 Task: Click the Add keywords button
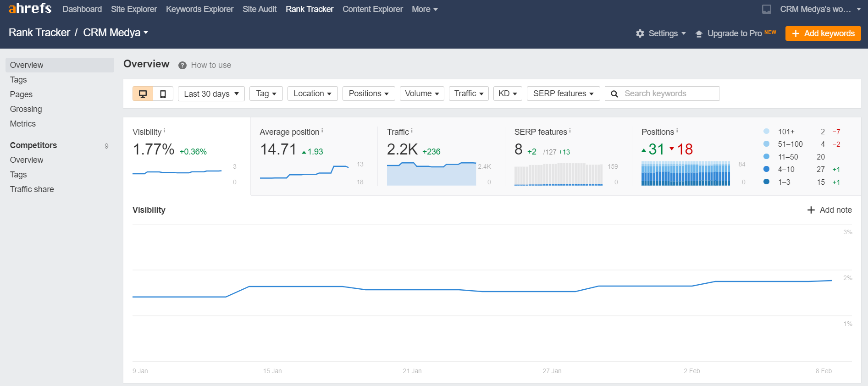(823, 33)
